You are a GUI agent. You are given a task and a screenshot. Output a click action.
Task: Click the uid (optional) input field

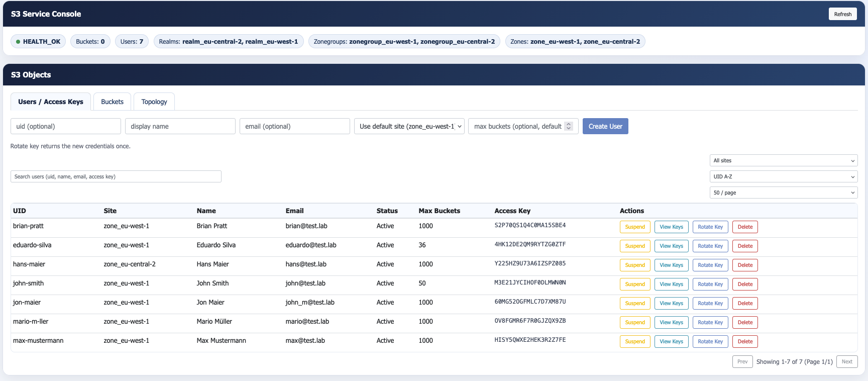pyautogui.click(x=66, y=126)
